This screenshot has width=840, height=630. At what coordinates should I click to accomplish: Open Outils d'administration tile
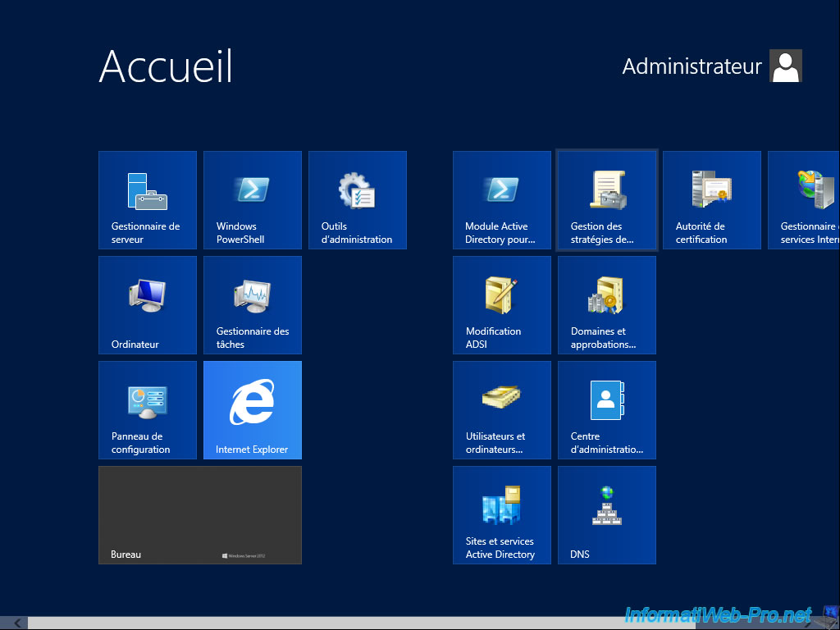point(358,200)
